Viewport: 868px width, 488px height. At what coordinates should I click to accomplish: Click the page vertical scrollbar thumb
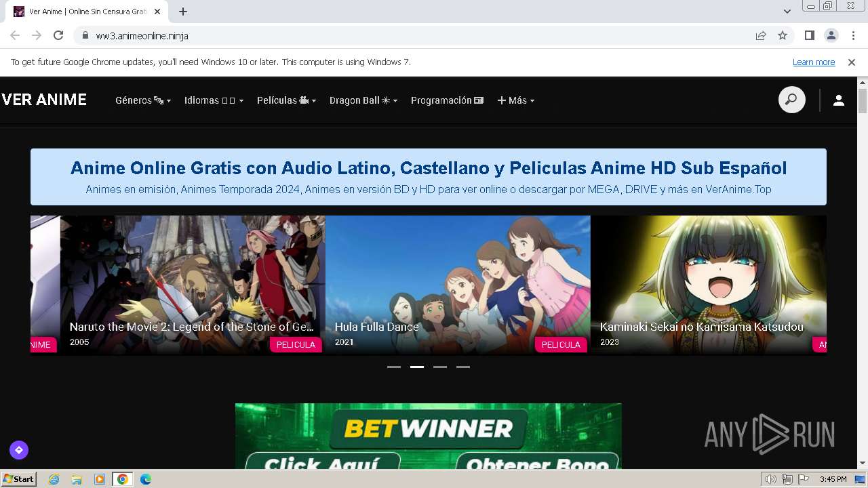(863, 100)
